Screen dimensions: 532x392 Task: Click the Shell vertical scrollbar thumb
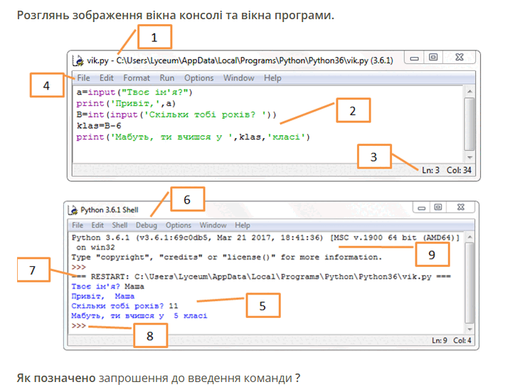click(469, 282)
